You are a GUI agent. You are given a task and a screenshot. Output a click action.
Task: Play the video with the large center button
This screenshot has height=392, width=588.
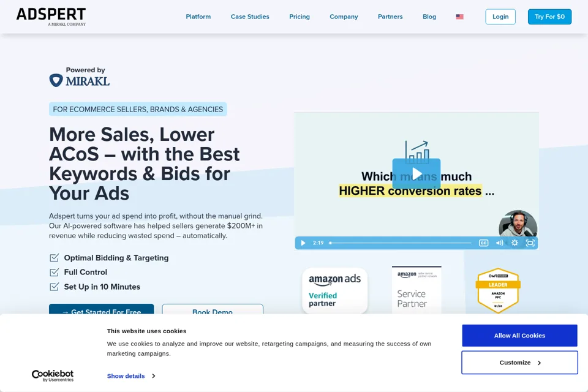[417, 173]
